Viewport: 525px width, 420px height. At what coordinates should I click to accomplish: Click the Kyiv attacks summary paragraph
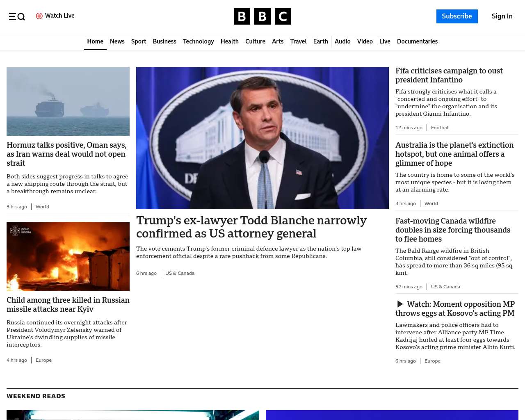coord(67,333)
